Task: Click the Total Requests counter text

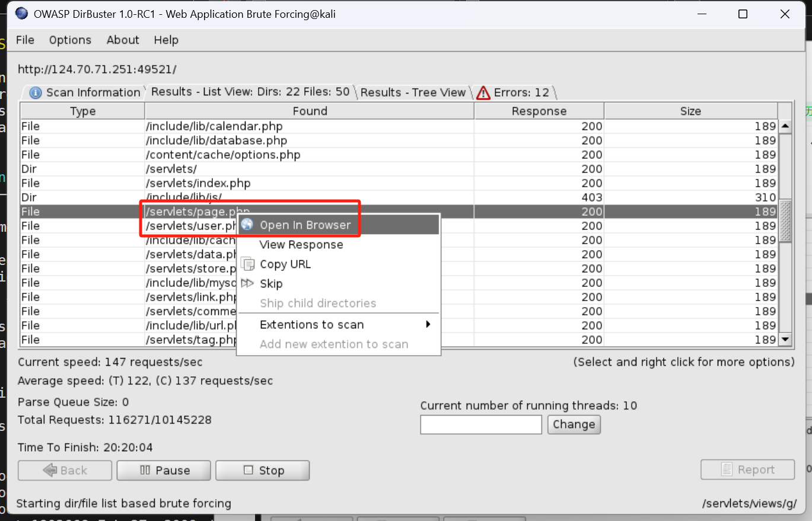Action: (x=114, y=420)
